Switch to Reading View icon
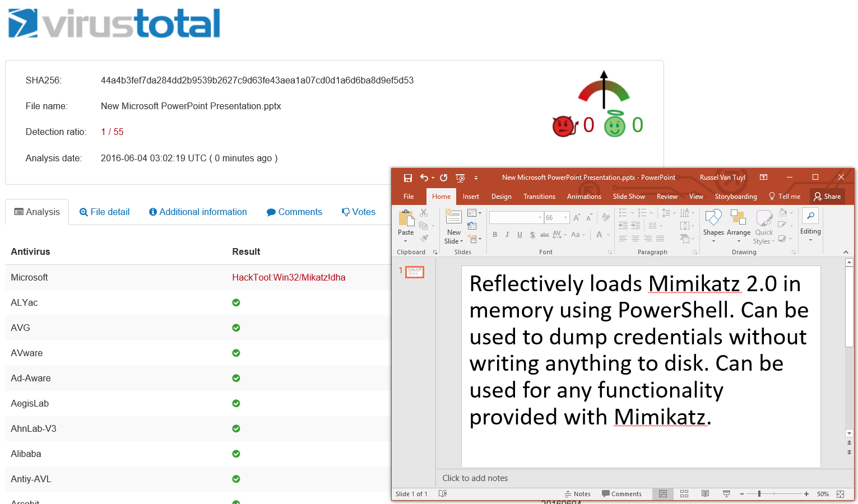 pos(706,494)
